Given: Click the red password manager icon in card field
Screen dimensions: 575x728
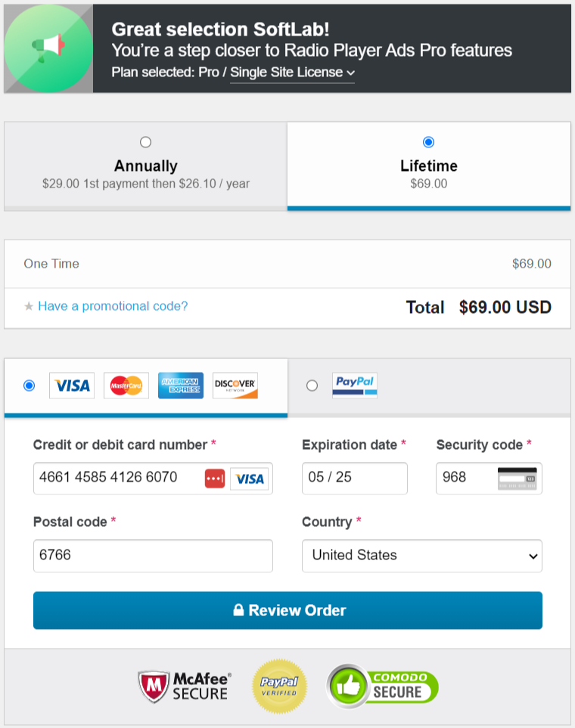Looking at the screenshot, I should pos(215,479).
